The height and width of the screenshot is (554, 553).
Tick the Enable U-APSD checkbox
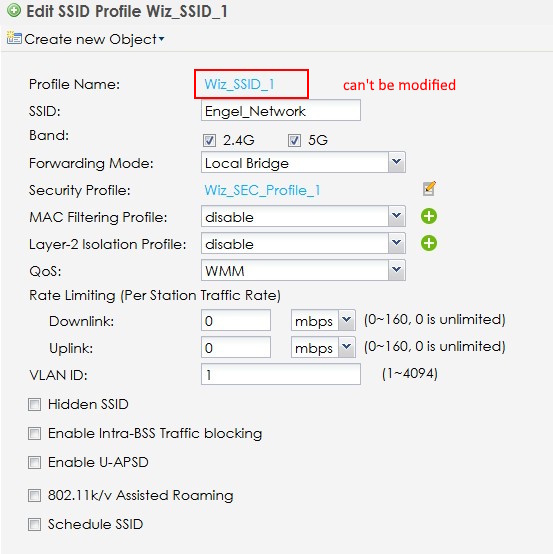coord(34,462)
